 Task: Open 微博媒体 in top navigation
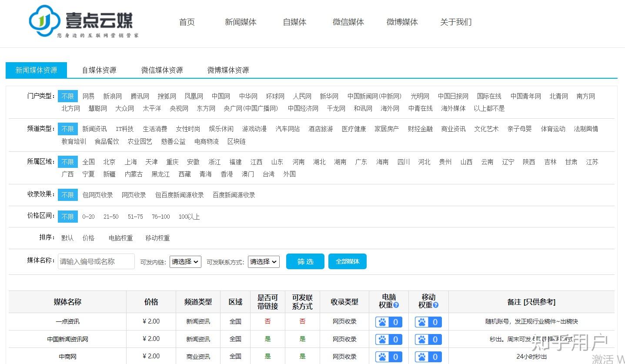pos(402,22)
